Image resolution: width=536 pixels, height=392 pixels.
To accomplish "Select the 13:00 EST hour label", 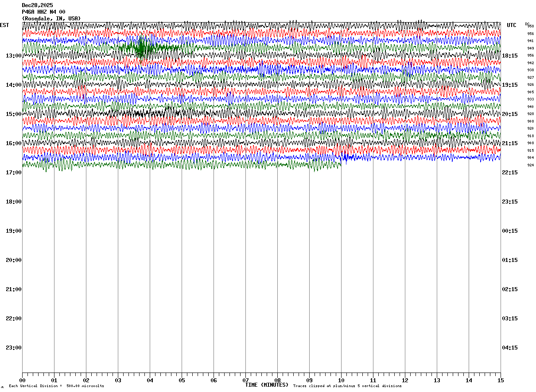I will click(14, 56).
